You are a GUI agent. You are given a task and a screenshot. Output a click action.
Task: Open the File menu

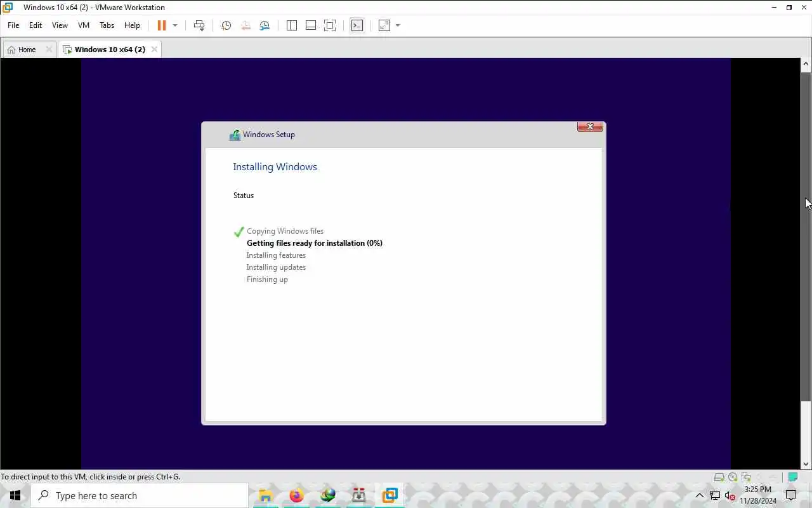13,25
